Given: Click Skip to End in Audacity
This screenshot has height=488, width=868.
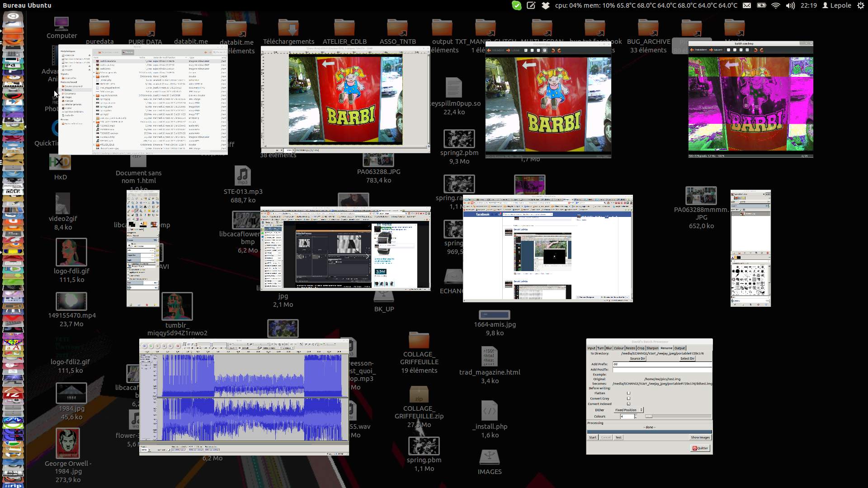Looking at the screenshot, I should [170, 346].
